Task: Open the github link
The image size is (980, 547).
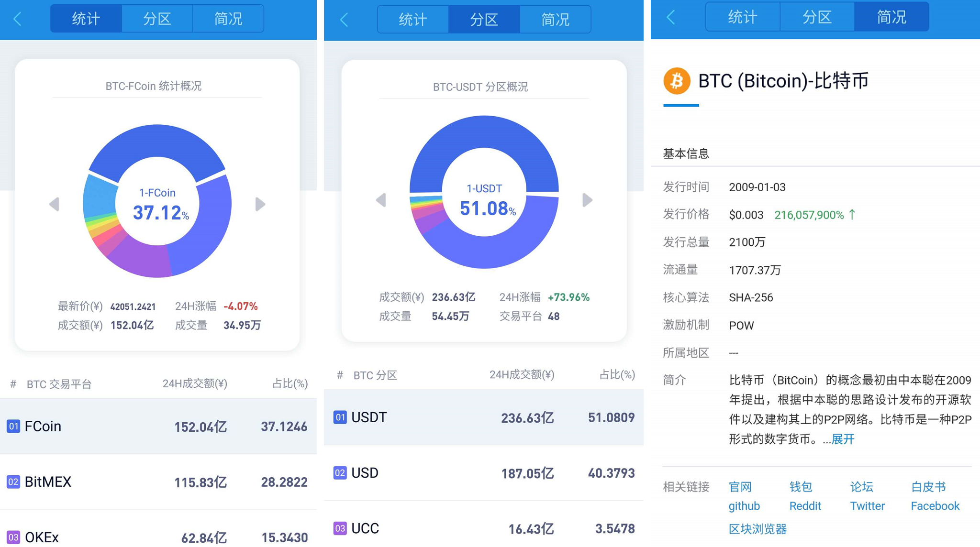Action: pos(744,506)
